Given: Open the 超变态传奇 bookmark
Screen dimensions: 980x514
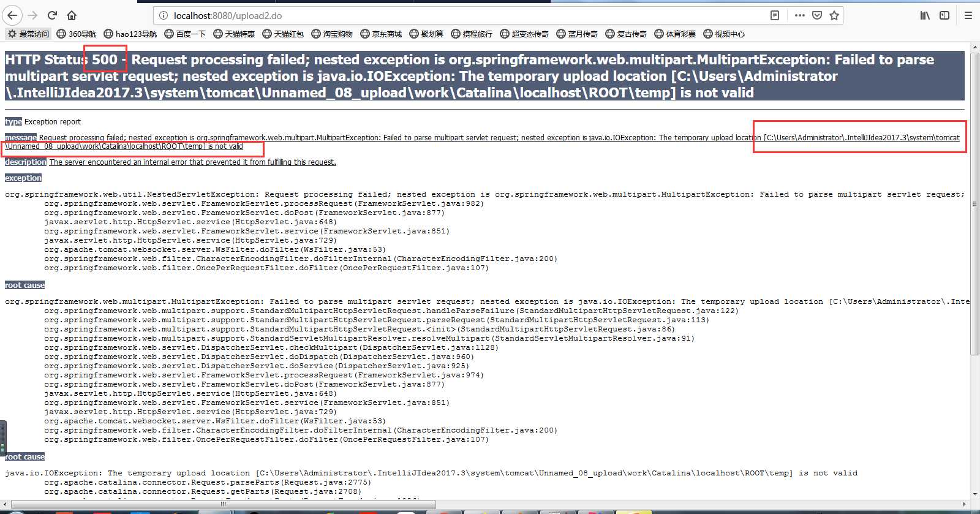Looking at the screenshot, I should click(524, 34).
